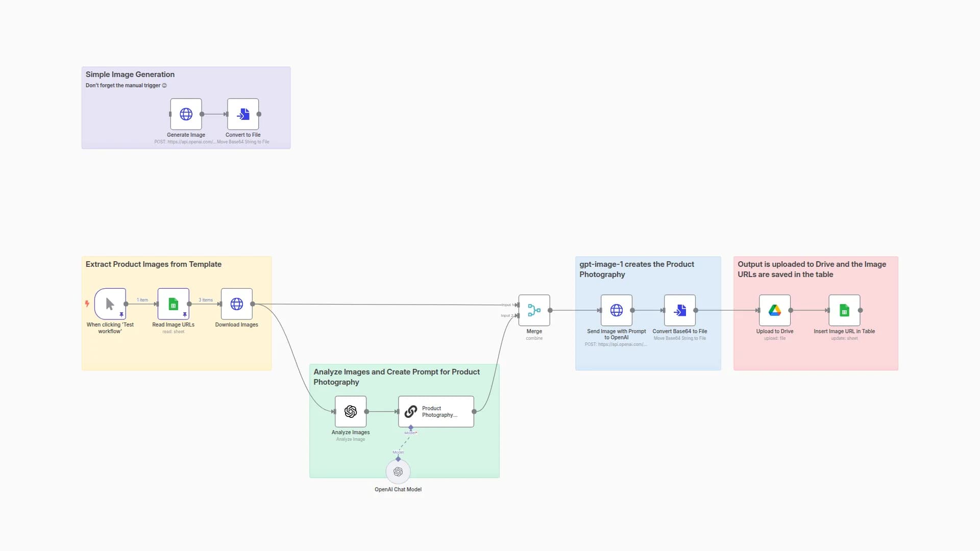
Task: Select the Analyze Images OpenAI node
Action: (x=351, y=412)
